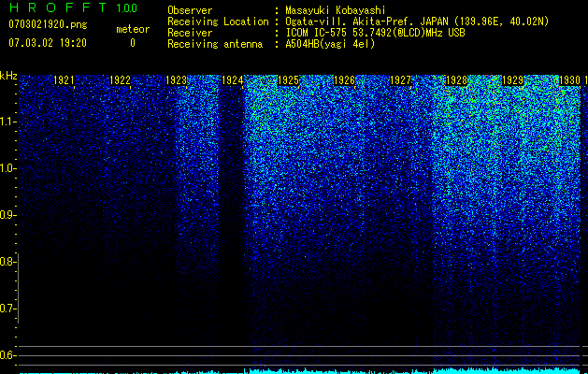588x374 pixels.
Task: Click the HROFFT 1.0.0 title text
Action: (x=74, y=7)
